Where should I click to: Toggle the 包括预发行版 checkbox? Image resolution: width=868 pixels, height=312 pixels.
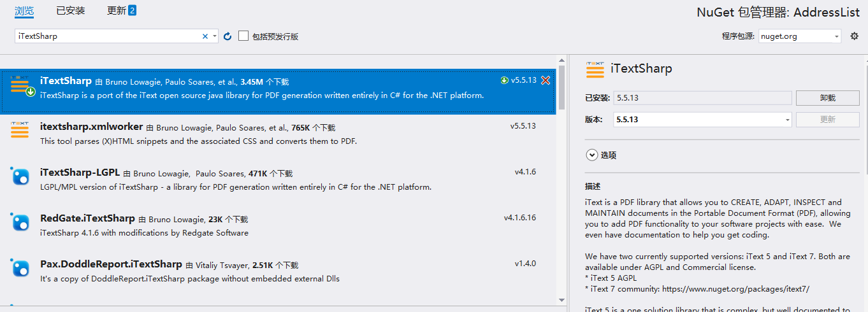coord(243,36)
